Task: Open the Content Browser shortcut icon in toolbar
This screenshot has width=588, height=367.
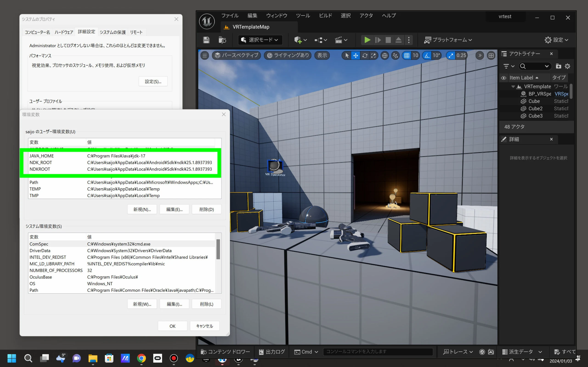Action: coord(222,40)
